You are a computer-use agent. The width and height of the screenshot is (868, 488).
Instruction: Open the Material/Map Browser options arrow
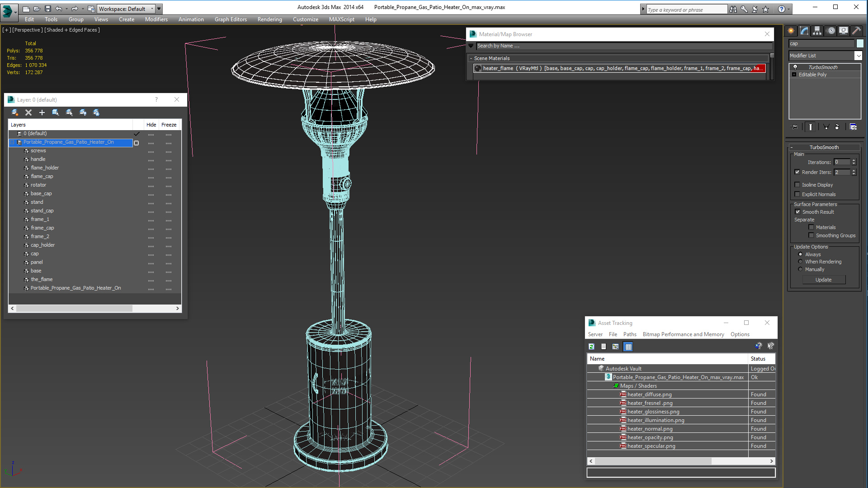click(x=471, y=46)
